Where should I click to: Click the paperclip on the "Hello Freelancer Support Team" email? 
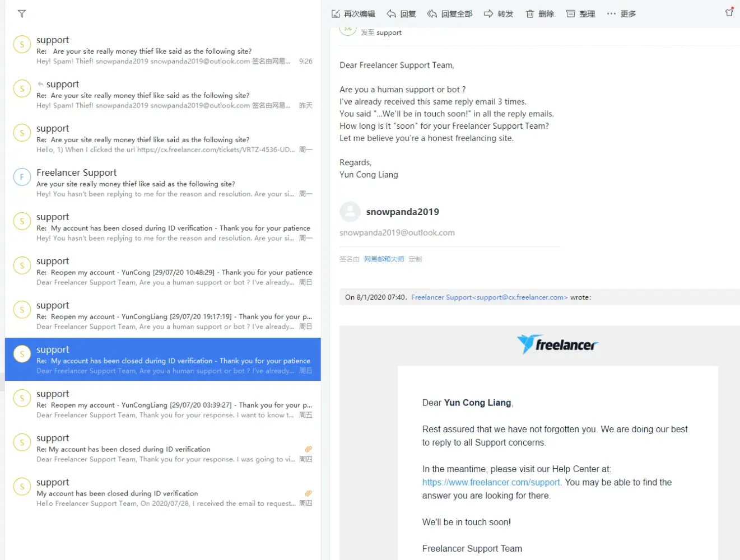(x=308, y=493)
